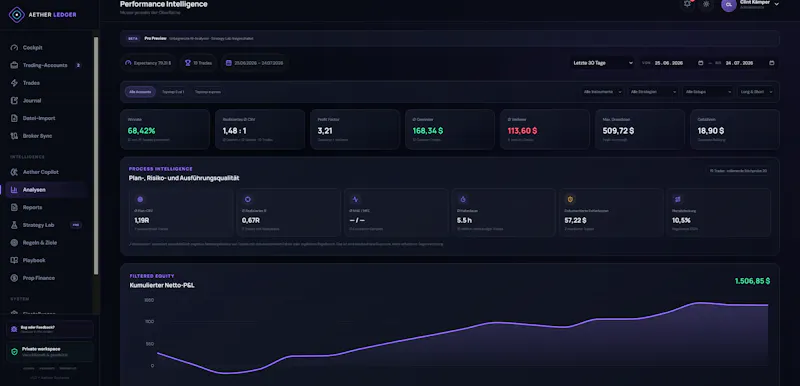The width and height of the screenshot is (800, 386).
Task: Click the Trading-Accounts briefcase icon
Action: 14,65
